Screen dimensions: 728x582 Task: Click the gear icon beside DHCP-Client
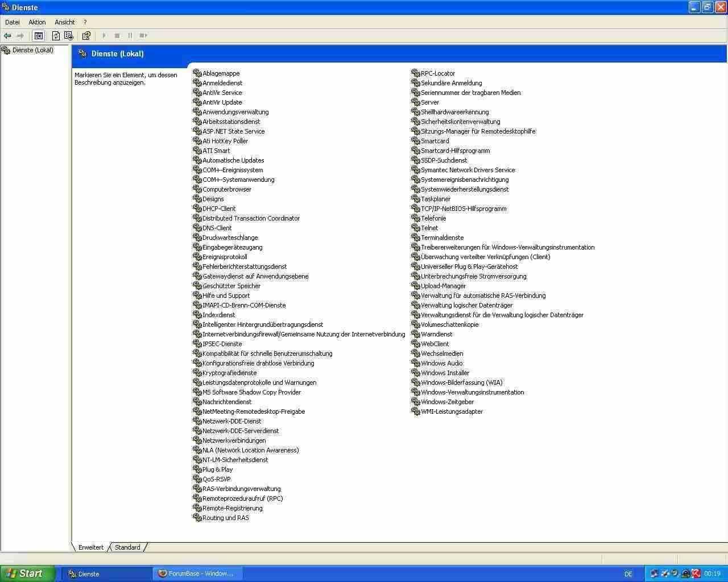[x=197, y=209]
